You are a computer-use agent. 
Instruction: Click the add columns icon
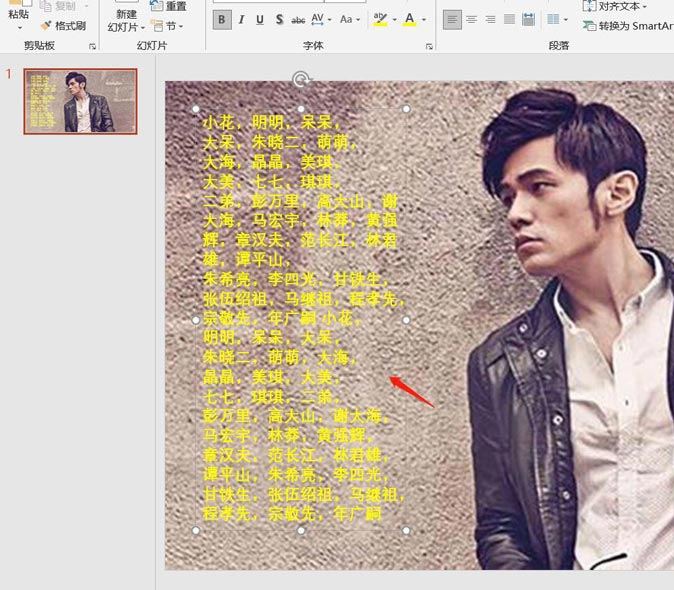tap(553, 20)
